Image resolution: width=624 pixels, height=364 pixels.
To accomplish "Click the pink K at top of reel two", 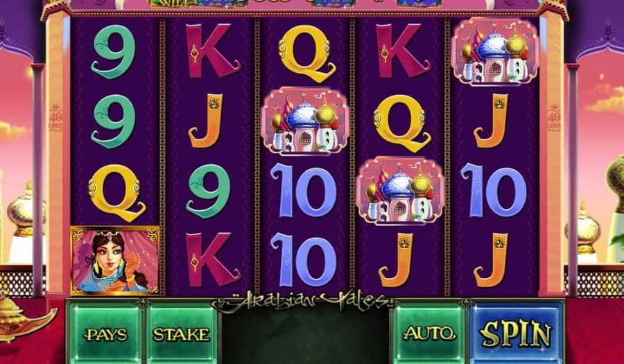I will click(x=213, y=51).
